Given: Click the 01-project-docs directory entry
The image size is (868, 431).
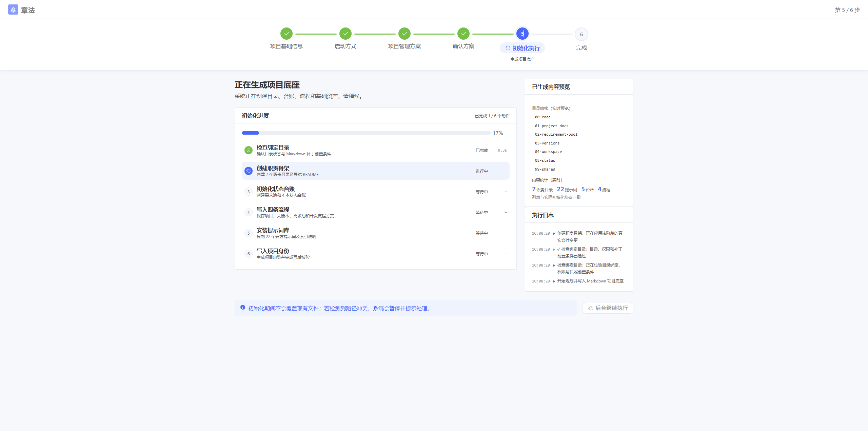Looking at the screenshot, I should (552, 126).
